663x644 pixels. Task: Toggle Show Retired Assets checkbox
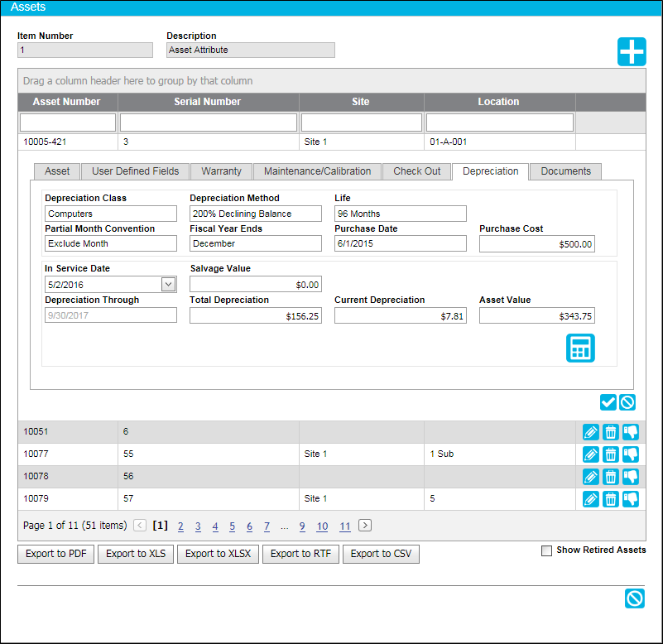(x=547, y=550)
